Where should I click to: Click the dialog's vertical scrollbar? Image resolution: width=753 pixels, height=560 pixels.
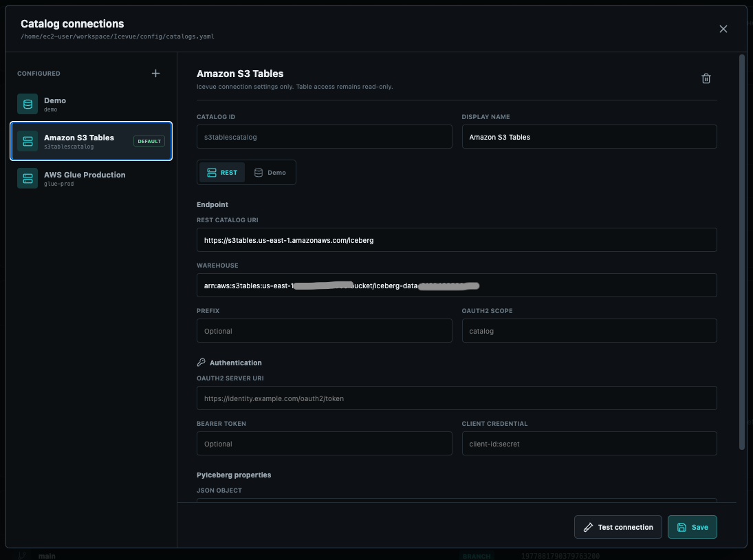741,252
